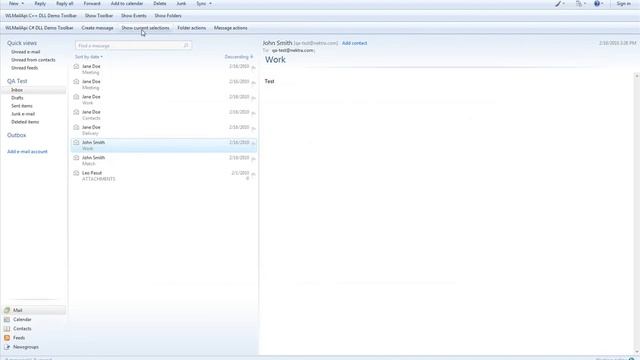Click reading pane scrollbar up arrow
Screen dimensions: 640x360
[637, 76]
